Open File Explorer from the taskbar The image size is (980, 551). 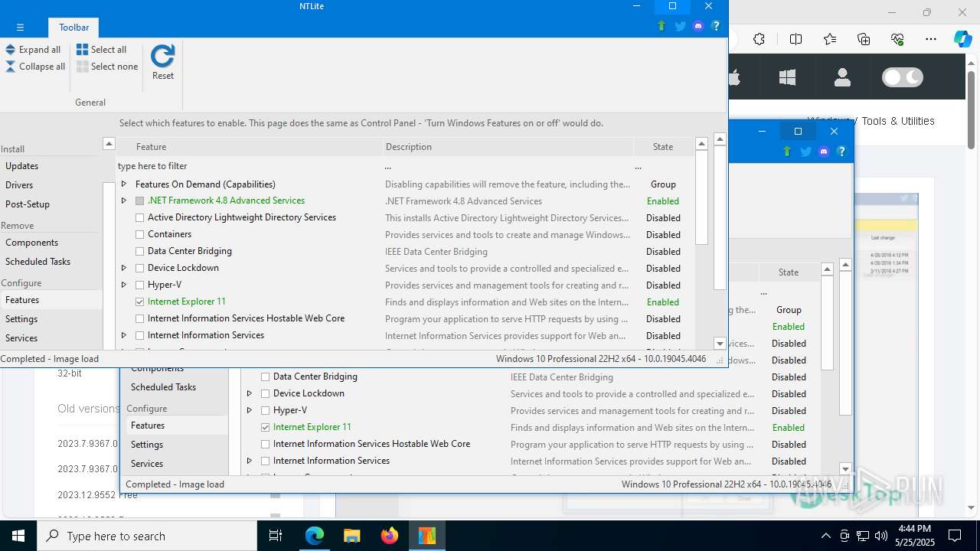(352, 536)
